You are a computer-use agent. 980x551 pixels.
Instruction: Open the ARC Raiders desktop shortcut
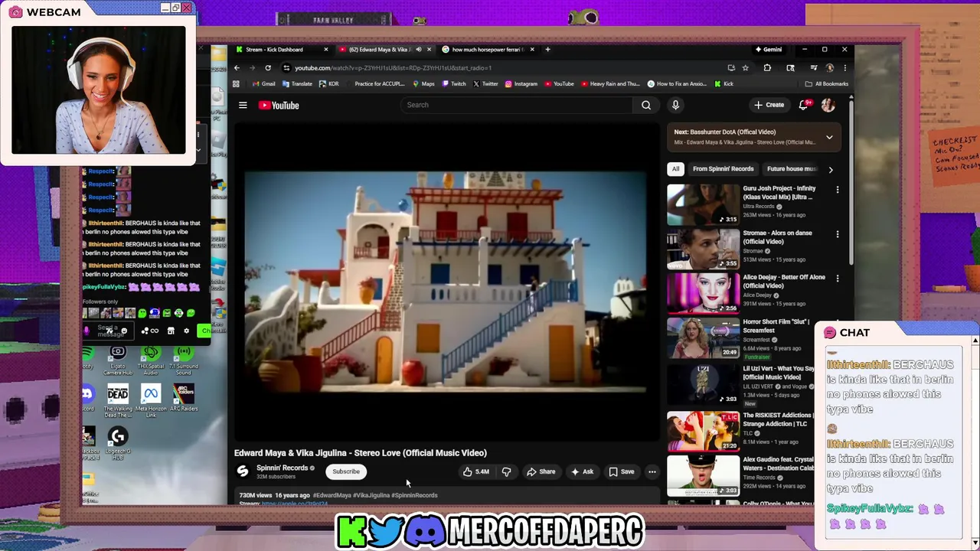184,399
